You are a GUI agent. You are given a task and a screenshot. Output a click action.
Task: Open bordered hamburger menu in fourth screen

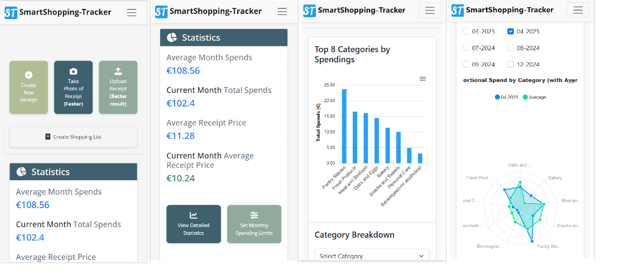coord(578,10)
